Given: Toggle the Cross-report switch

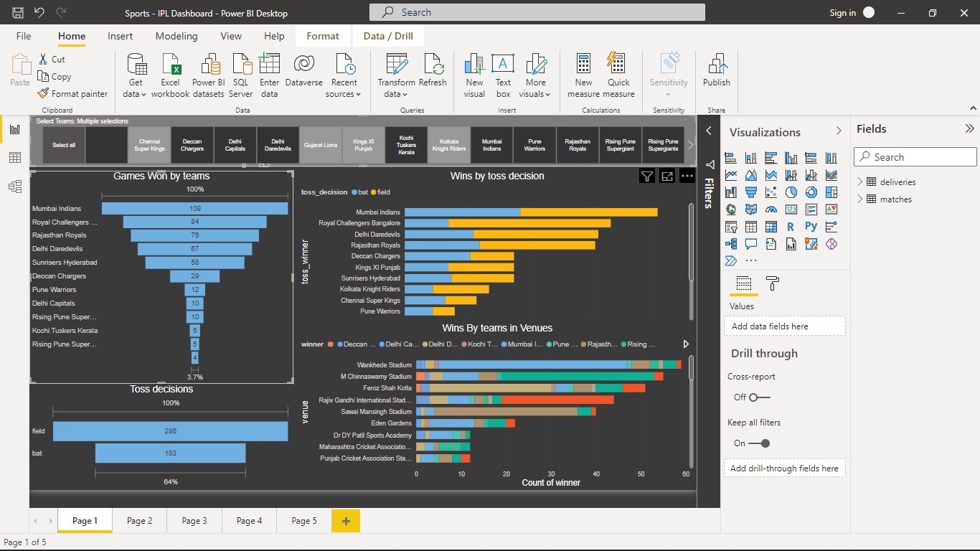Looking at the screenshot, I should tap(759, 397).
